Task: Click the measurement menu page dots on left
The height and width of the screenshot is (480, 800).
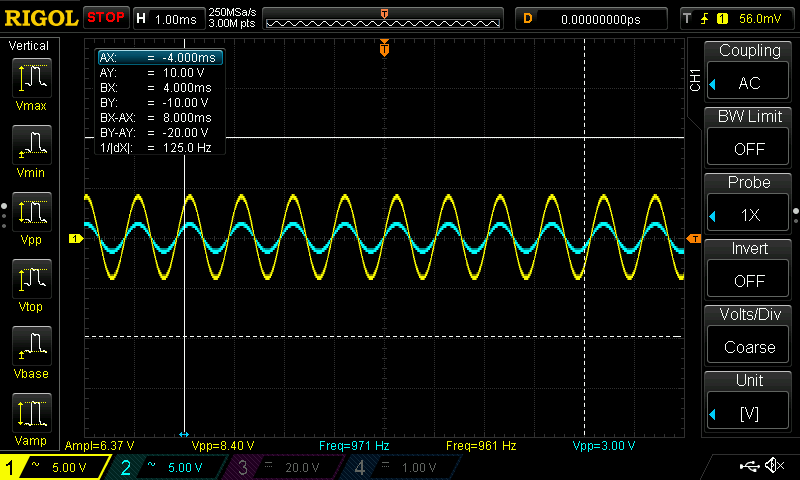Action: point(4,216)
